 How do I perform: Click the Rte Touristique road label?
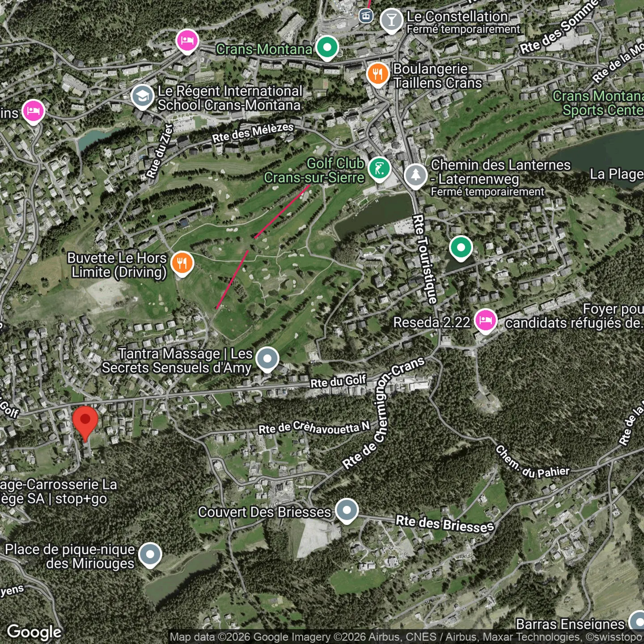(x=425, y=259)
